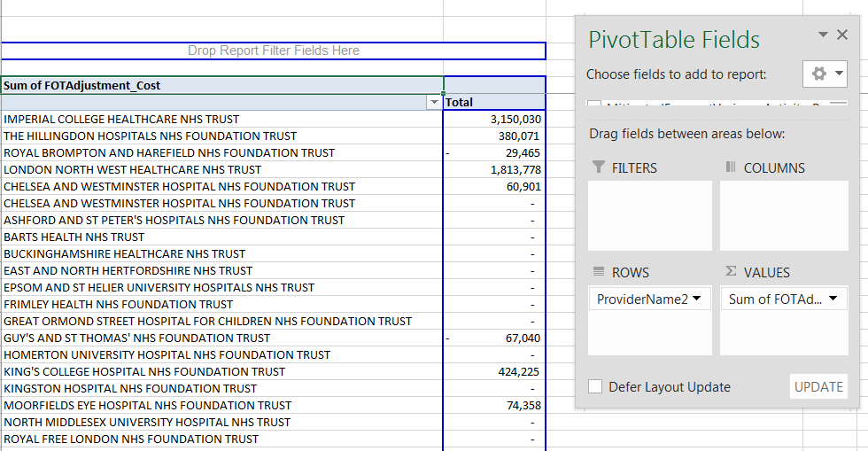The width and height of the screenshot is (868, 451).
Task: Select THE HILLINGDON HOSPITALS NHS FOUNDATION TRUST
Action: pos(222,136)
